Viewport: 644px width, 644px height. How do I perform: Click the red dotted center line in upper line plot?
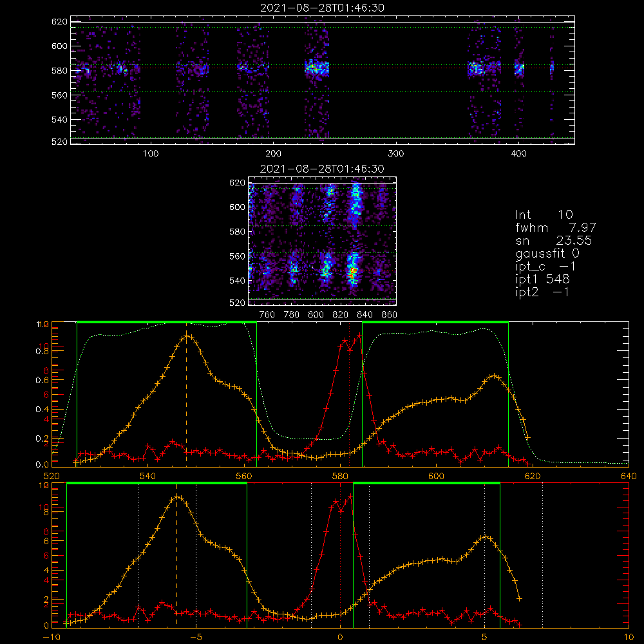coord(349,394)
